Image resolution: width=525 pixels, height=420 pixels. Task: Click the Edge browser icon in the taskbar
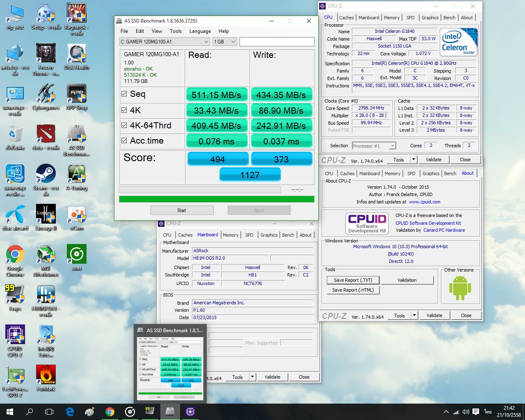pyautogui.click(x=70, y=411)
